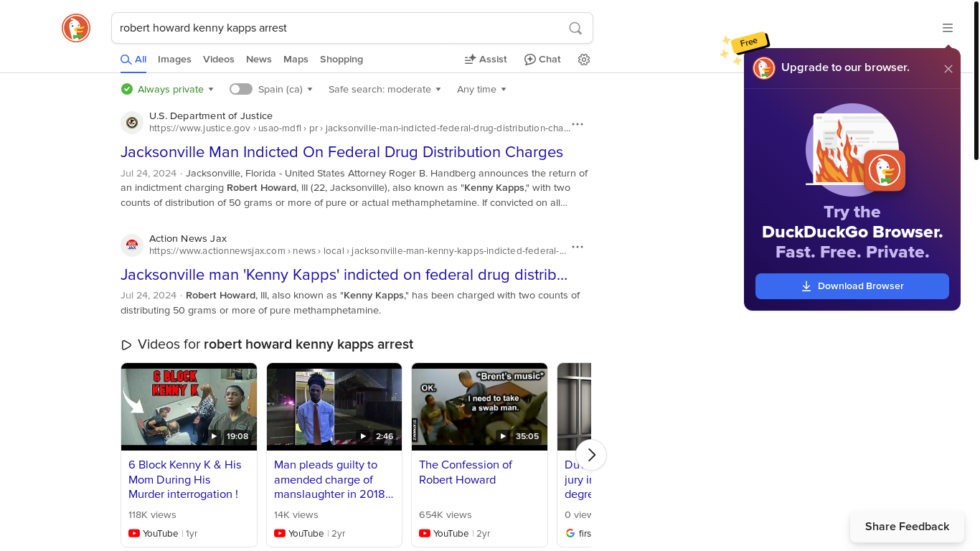Switch to the Images tab

(x=174, y=60)
